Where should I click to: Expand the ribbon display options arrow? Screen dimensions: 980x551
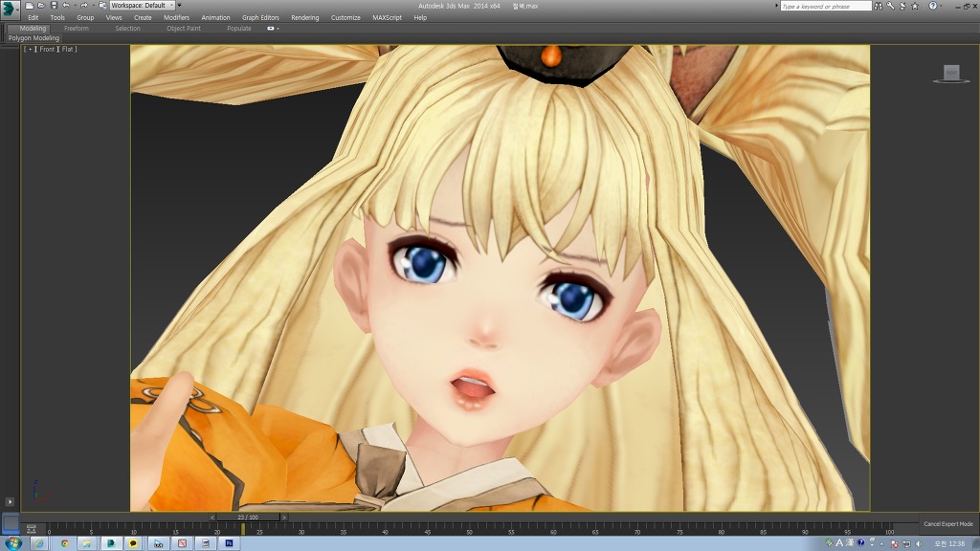278,28
